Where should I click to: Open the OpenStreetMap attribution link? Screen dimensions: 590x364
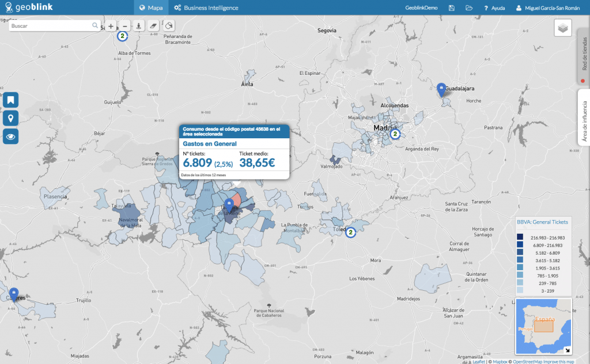527,362
